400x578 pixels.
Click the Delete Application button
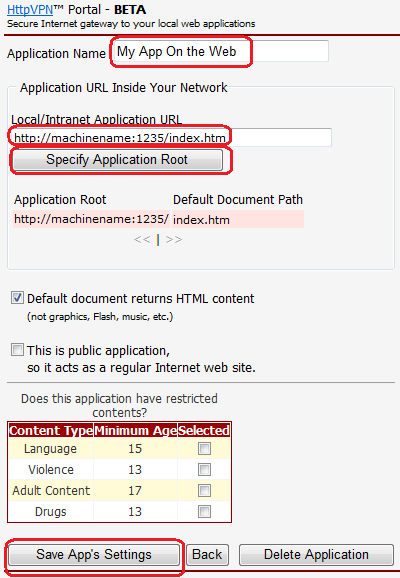316,555
